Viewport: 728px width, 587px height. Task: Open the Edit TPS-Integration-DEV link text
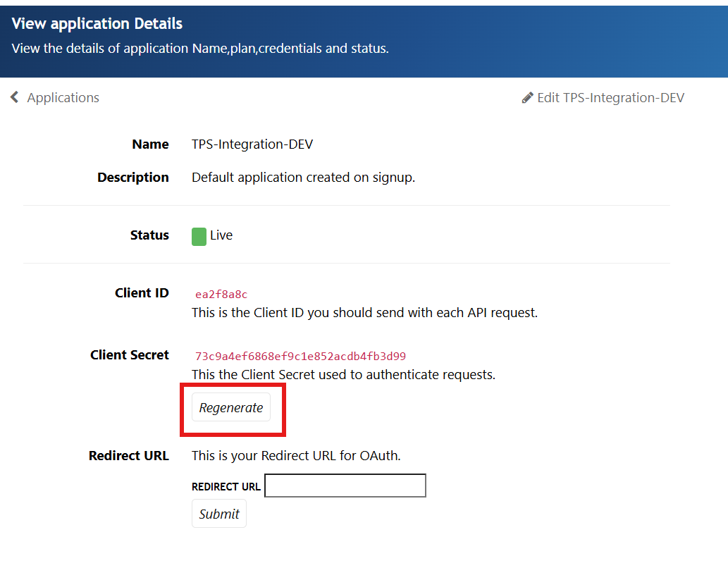pos(610,98)
